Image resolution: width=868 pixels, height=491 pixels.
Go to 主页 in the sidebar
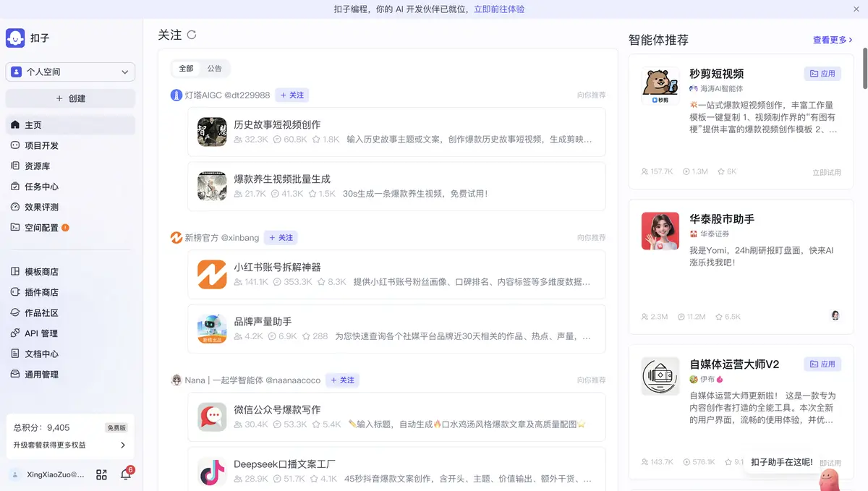click(70, 125)
